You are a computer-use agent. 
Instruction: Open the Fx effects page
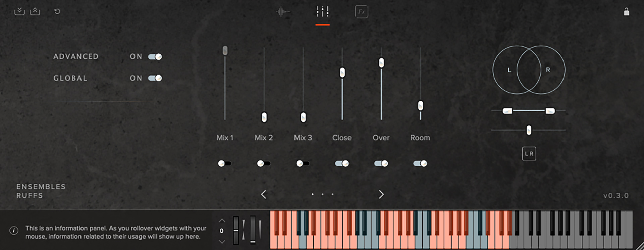tap(361, 12)
